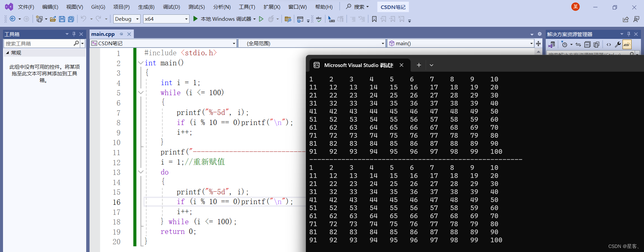Image resolution: width=644 pixels, height=252 pixels.
Task: Click the pending changes filter clock icon
Action: coord(565,45)
